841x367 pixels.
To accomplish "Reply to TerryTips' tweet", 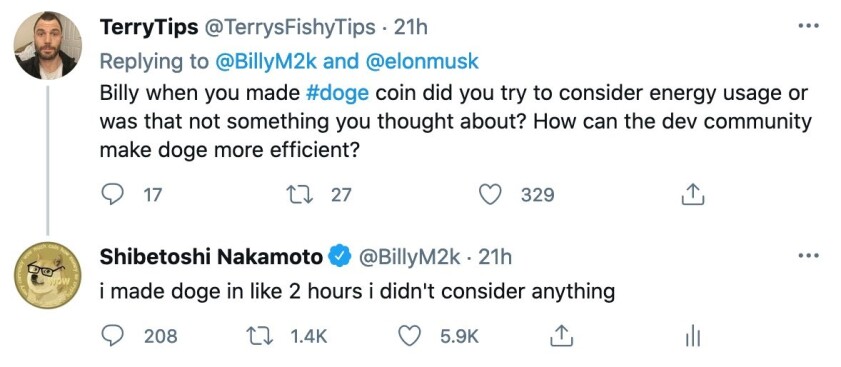I will point(112,194).
